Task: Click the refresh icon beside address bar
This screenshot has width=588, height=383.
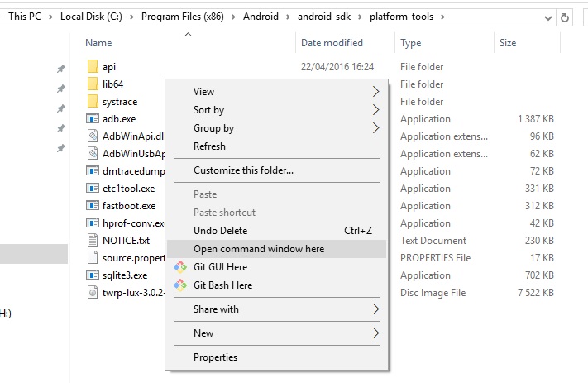Action: point(564,17)
